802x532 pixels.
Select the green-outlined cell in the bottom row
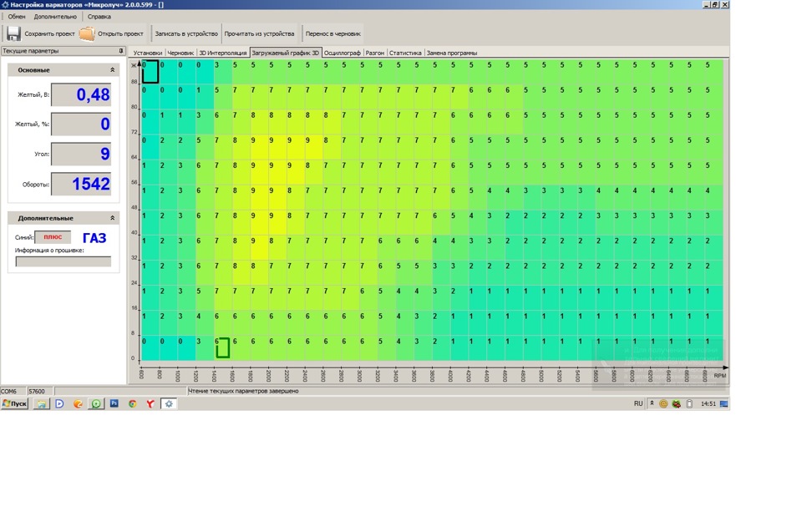[222, 347]
